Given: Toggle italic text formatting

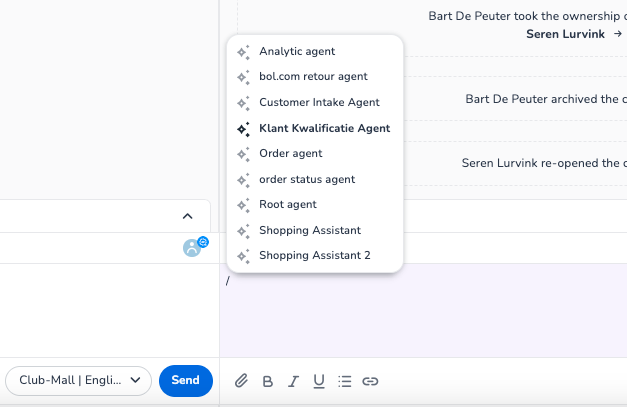Looking at the screenshot, I should [293, 381].
